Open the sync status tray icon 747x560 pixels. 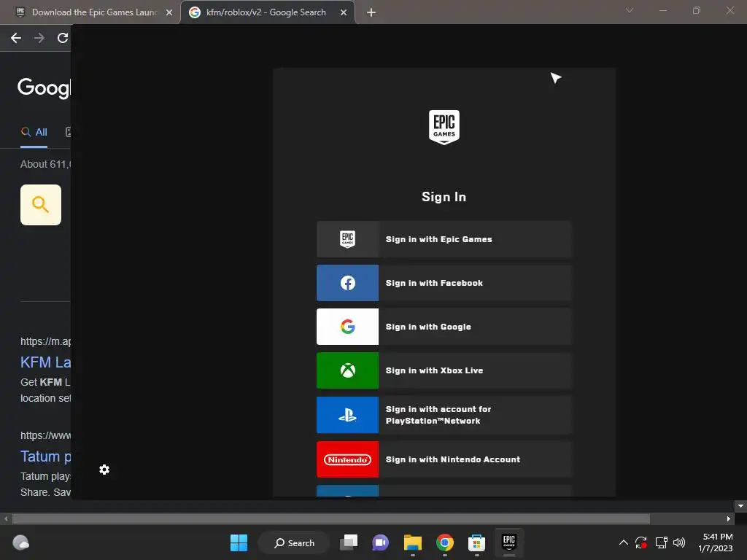[x=641, y=542]
